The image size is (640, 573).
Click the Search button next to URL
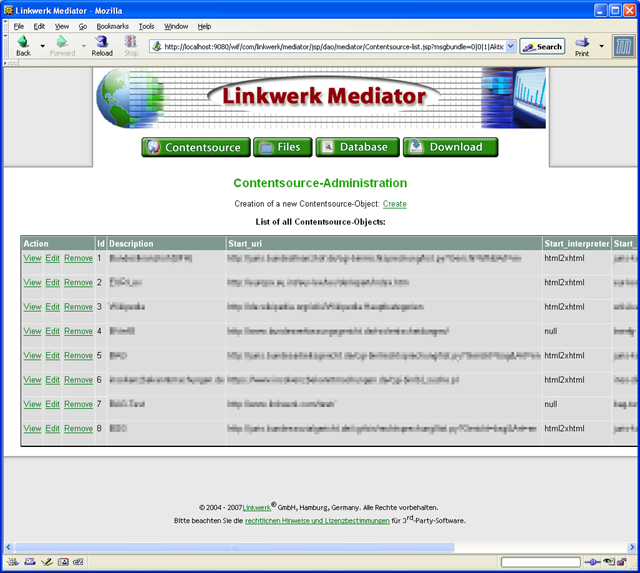542,47
